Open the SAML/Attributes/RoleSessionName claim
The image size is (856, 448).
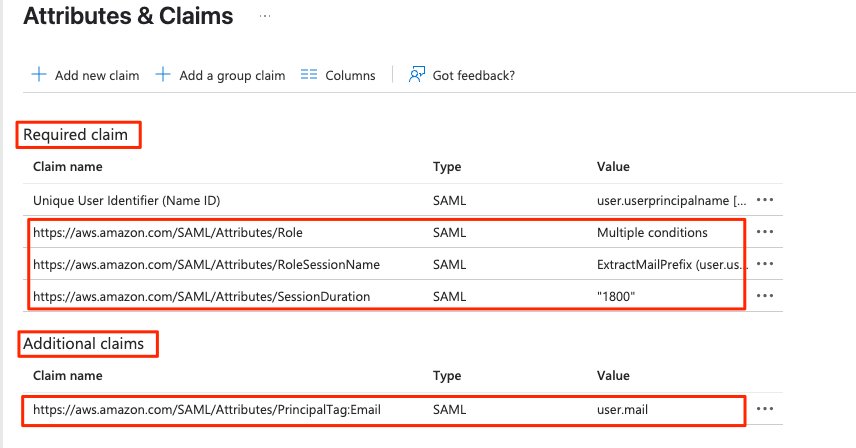pyautogui.click(x=206, y=265)
